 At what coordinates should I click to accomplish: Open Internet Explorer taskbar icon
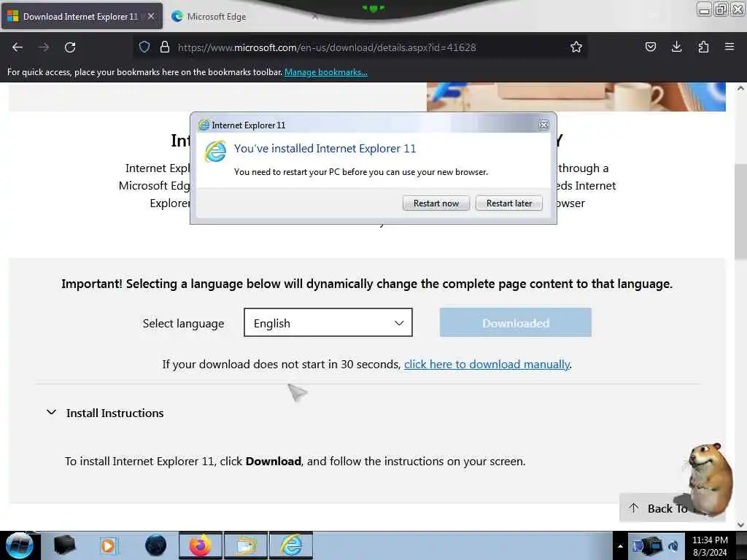pyautogui.click(x=291, y=545)
